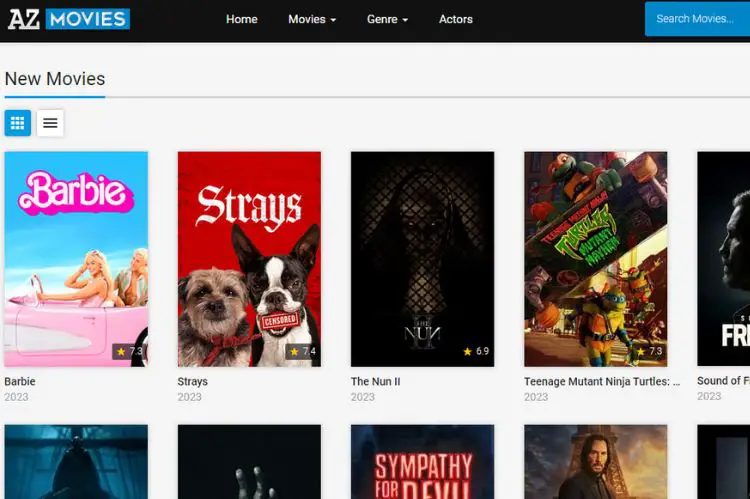750x499 pixels.
Task: Click Teenage Mutant Ninja Turtles title link
Action: pyautogui.click(x=602, y=381)
